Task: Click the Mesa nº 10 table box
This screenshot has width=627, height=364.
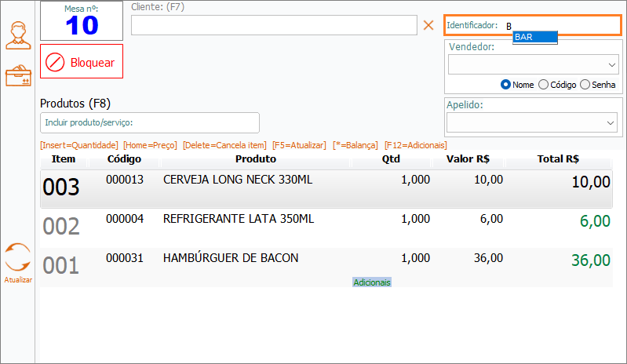Action: (x=82, y=21)
